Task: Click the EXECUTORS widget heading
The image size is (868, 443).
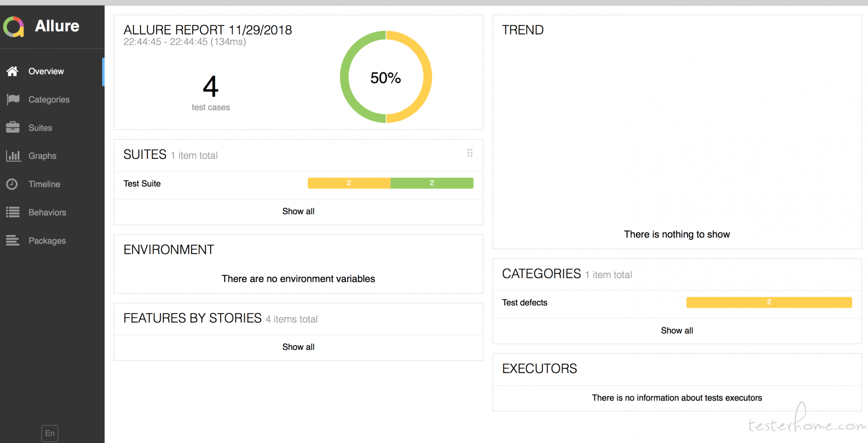Action: 539,368
